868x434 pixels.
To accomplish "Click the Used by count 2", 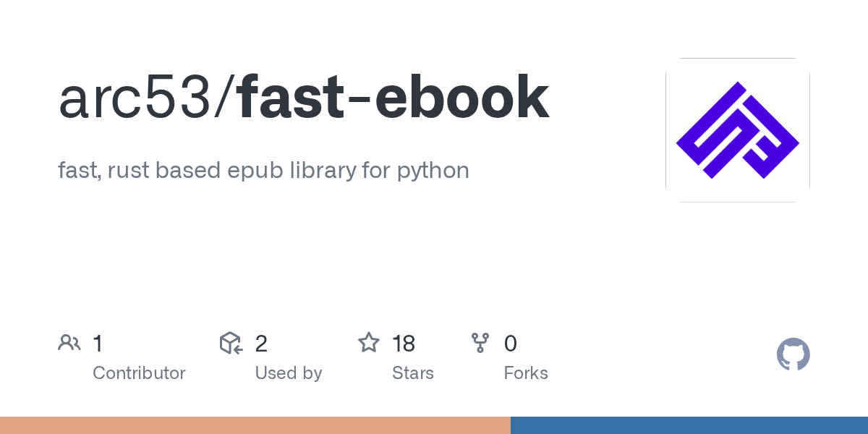I will (x=261, y=344).
